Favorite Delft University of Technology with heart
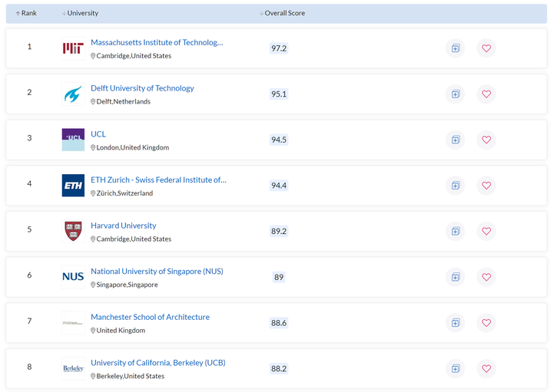 pos(486,94)
